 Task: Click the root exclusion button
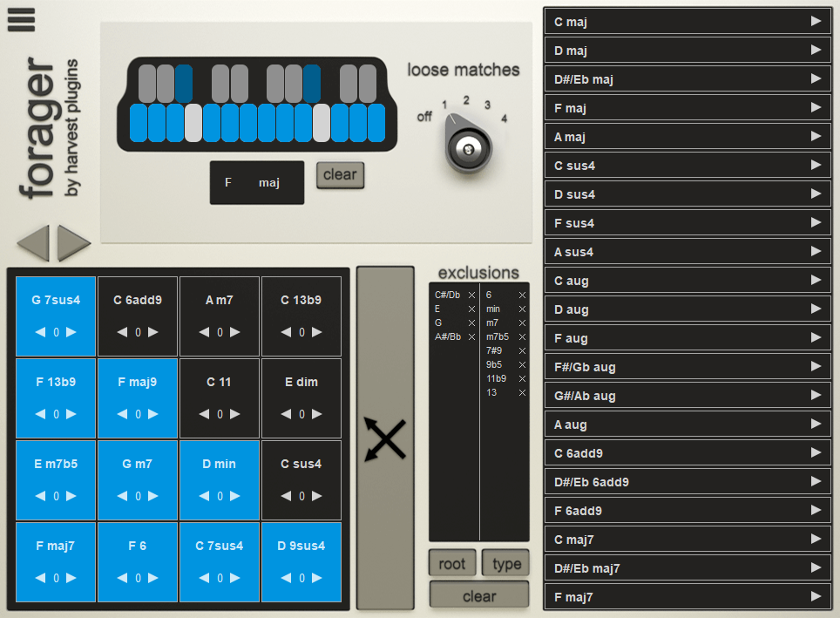tap(451, 564)
